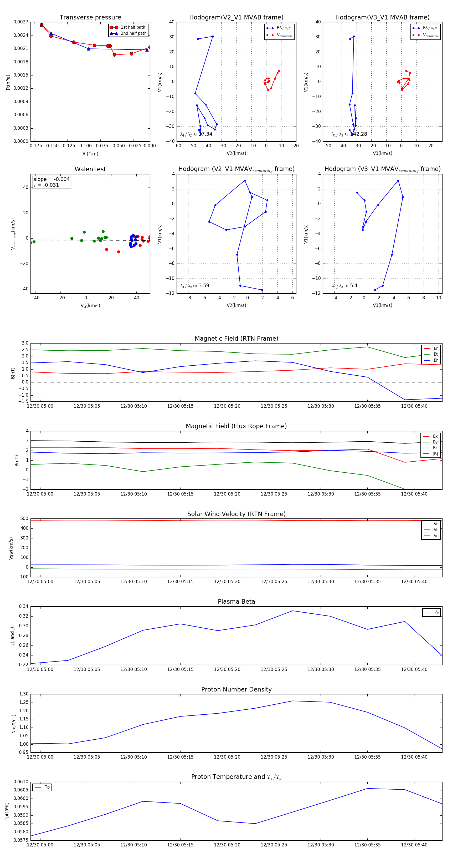Click the "12/30 05:00" tick under Magnetic Field (RTN Frame)
473x868 pixels.
pyautogui.click(x=40, y=406)
